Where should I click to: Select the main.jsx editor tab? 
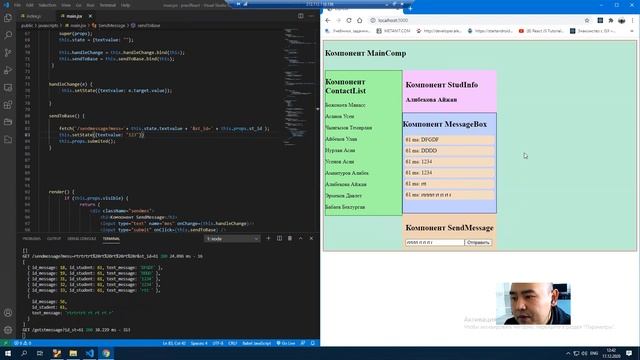click(x=74, y=16)
